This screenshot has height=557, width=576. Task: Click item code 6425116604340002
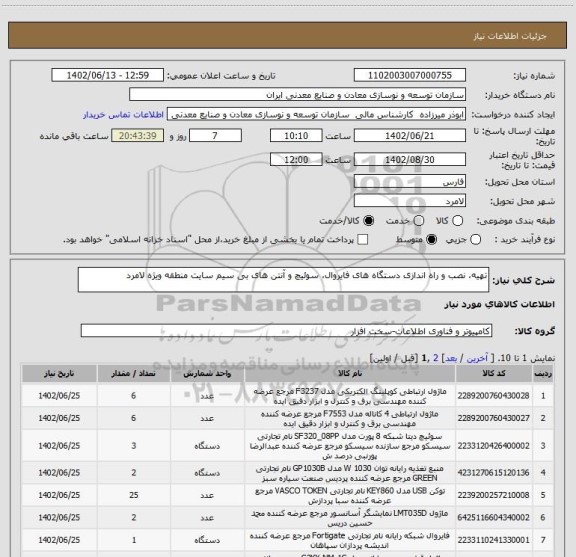click(x=493, y=518)
